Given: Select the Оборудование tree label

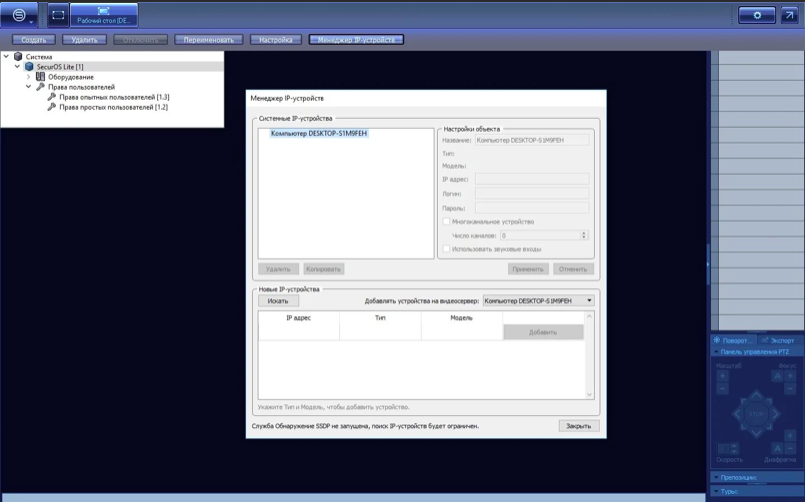Looking at the screenshot, I should (x=71, y=77).
